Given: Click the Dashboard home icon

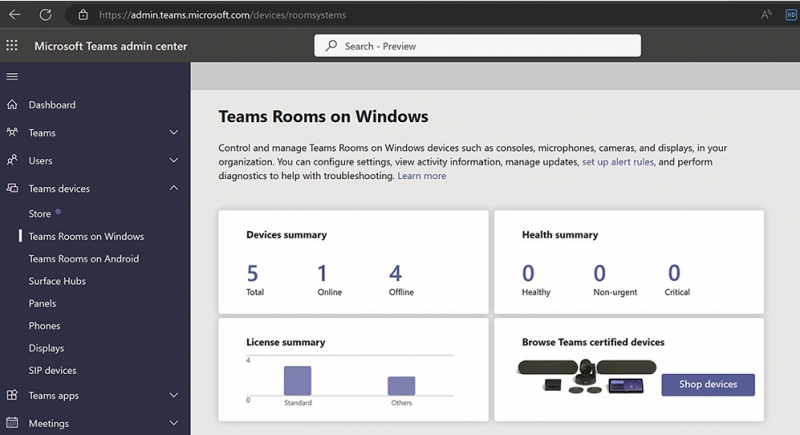Looking at the screenshot, I should (x=12, y=105).
